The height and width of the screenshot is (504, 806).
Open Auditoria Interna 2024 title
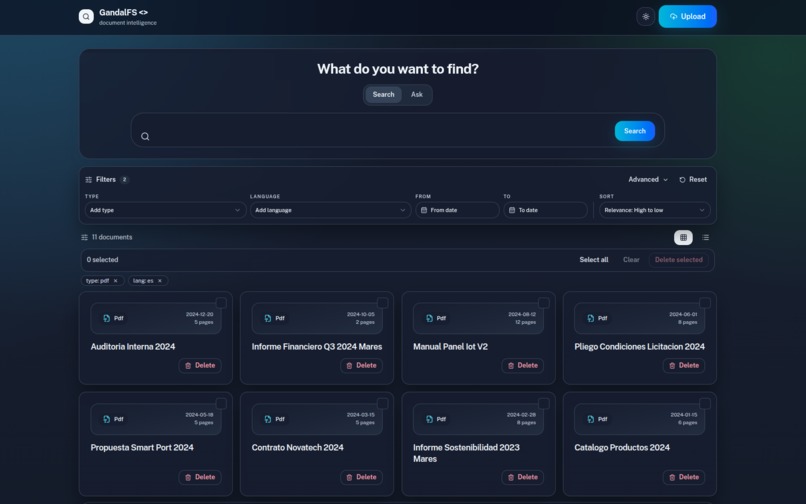pyautogui.click(x=133, y=347)
